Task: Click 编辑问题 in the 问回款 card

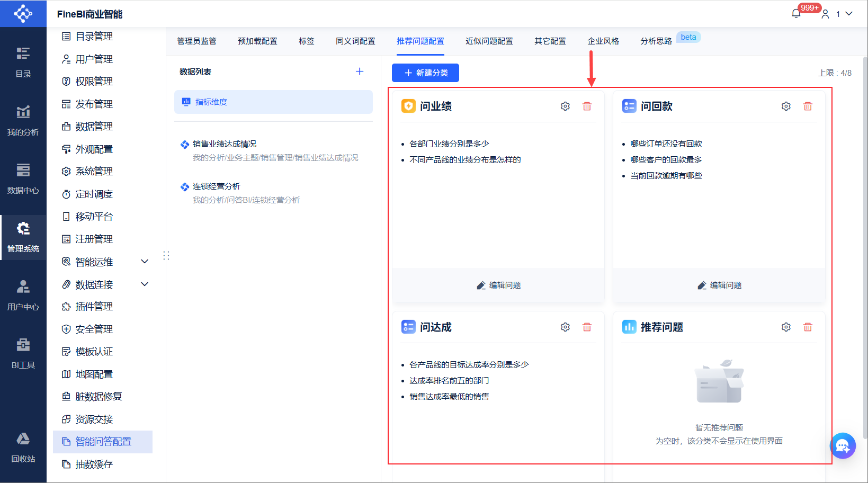Action: [x=719, y=285]
